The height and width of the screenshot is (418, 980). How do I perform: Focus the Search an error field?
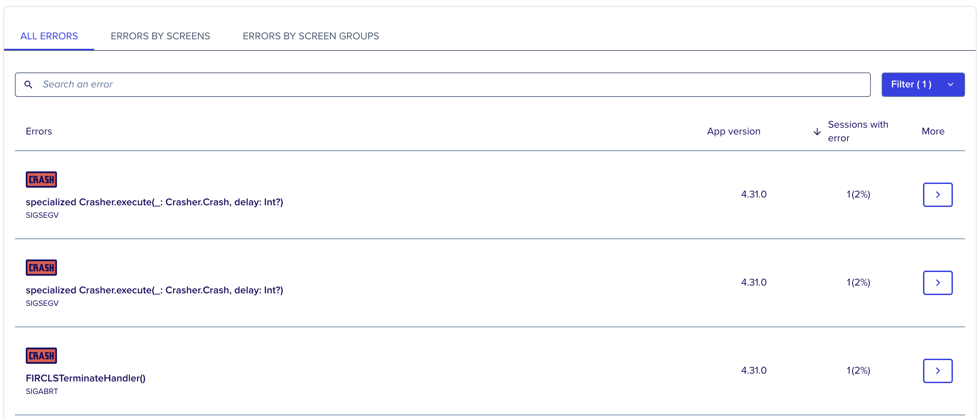click(x=443, y=84)
